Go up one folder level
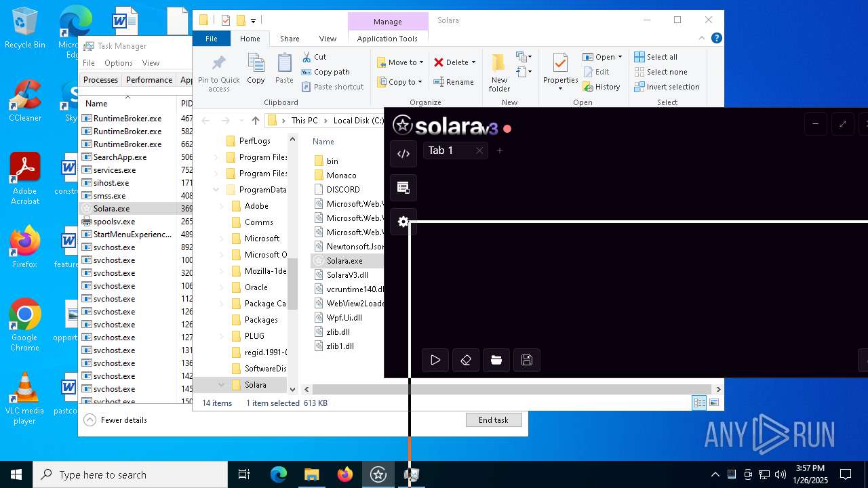The image size is (868, 488). tap(255, 121)
